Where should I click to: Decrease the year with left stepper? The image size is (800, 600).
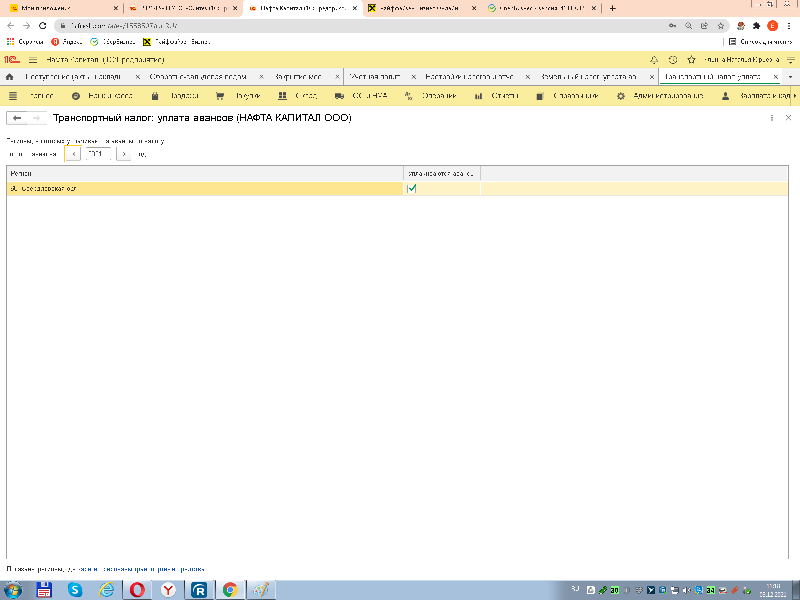click(73, 154)
